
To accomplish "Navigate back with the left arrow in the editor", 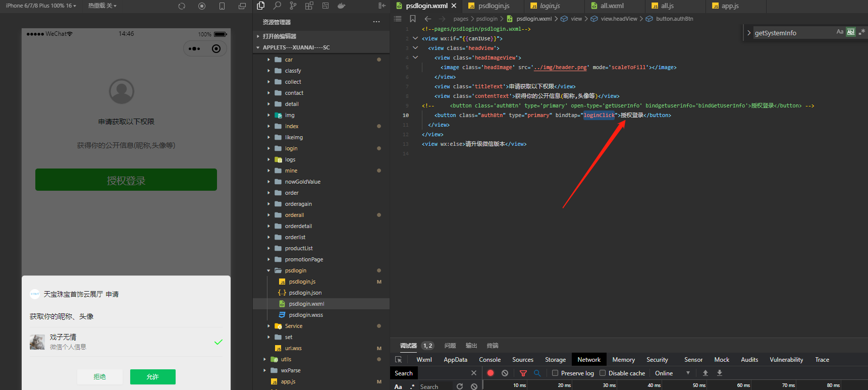I will coord(428,19).
